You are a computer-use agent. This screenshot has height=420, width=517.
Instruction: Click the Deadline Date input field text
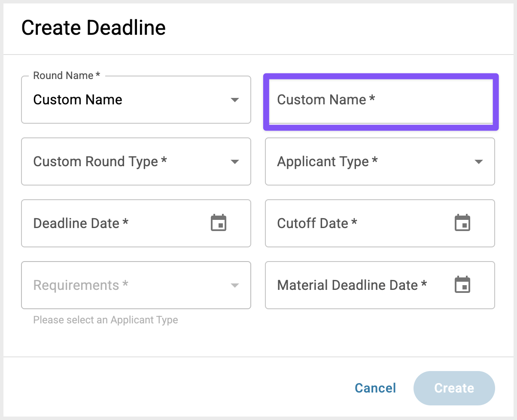(81, 223)
